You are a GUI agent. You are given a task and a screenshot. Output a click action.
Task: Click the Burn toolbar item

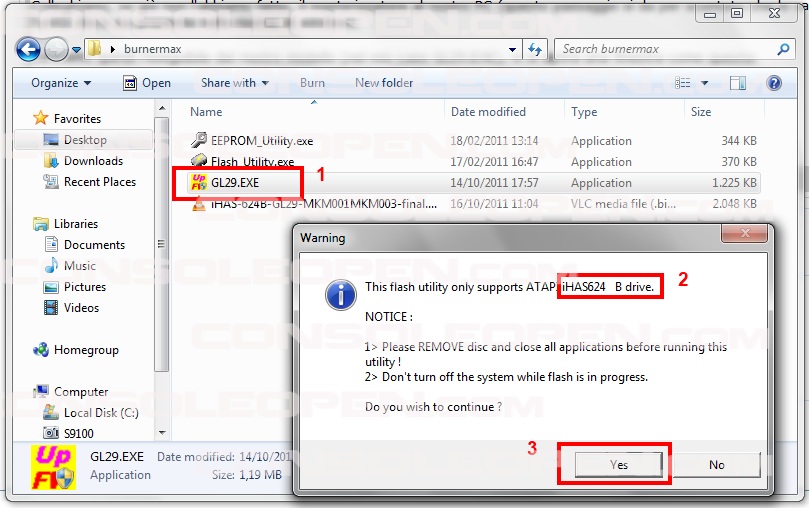click(x=312, y=83)
